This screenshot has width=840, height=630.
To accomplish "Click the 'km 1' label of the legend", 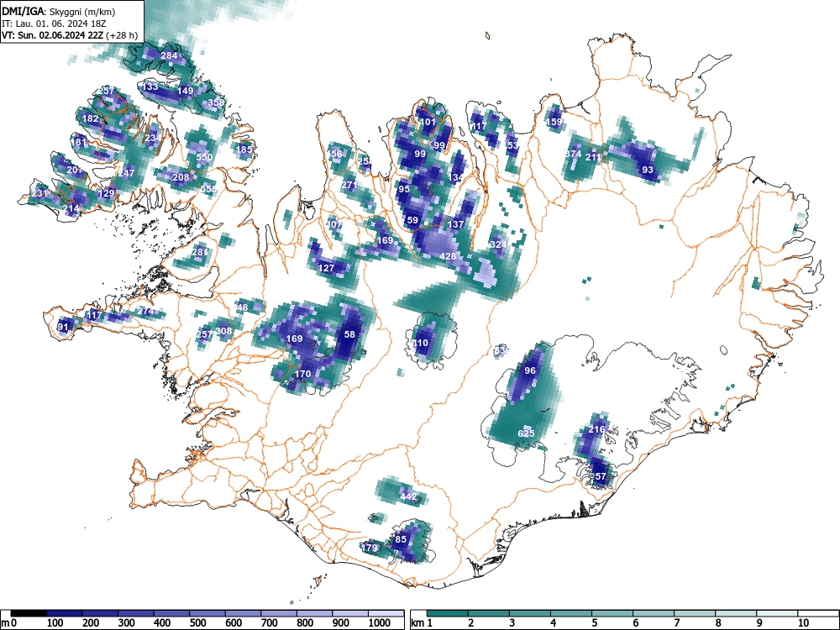I will 423,623.
